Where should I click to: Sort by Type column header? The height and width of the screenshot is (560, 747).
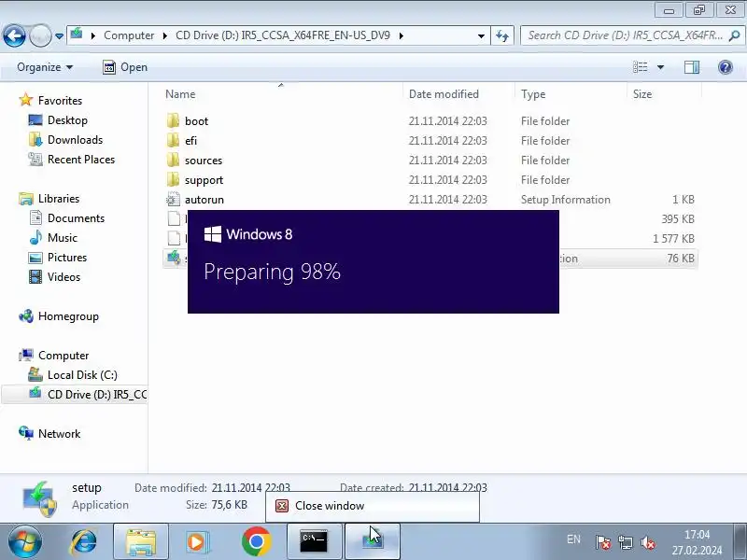pos(533,94)
